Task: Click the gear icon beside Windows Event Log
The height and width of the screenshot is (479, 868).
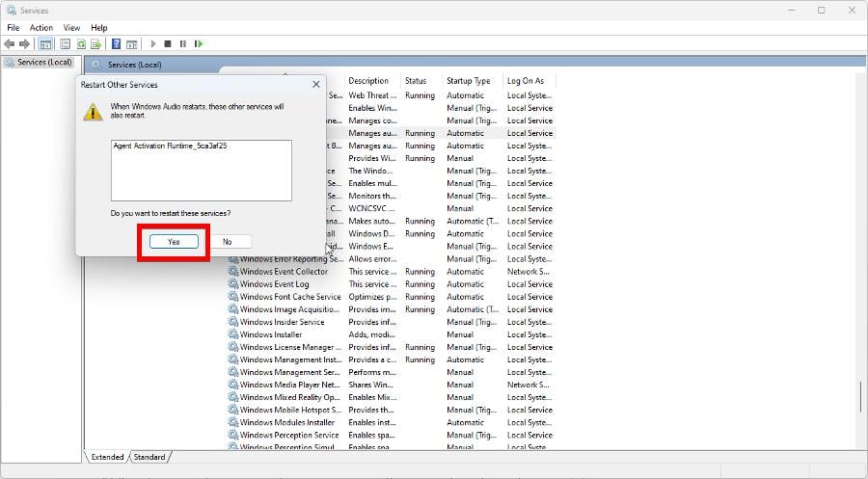Action: (233, 284)
